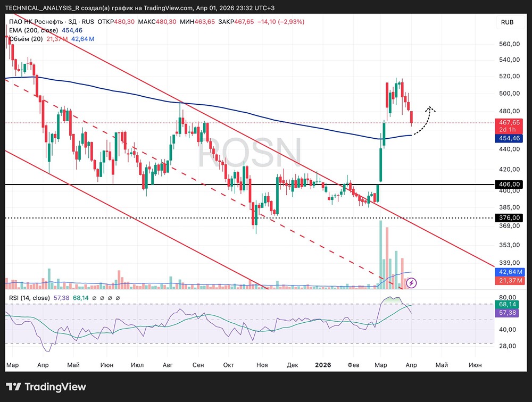Click the Фев label on the time axis

pos(354,365)
